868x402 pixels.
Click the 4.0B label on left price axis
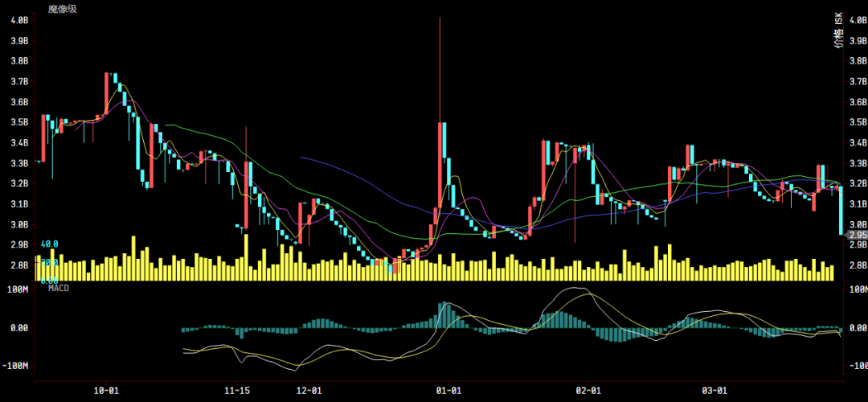(x=18, y=19)
